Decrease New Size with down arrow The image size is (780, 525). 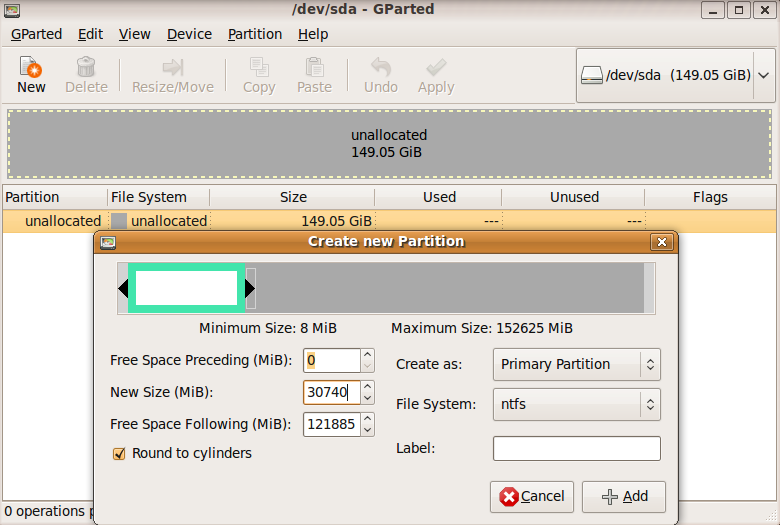(x=367, y=398)
